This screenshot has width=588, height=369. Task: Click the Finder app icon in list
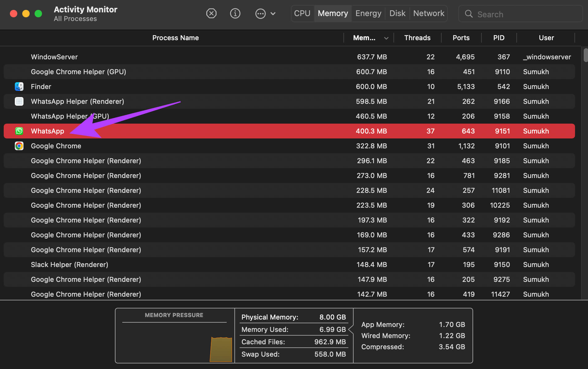click(19, 87)
